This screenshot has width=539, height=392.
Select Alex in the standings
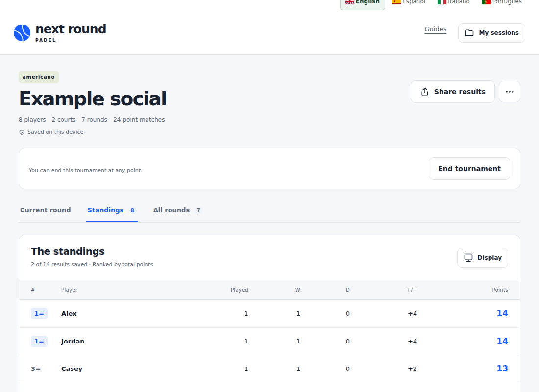[x=69, y=313]
